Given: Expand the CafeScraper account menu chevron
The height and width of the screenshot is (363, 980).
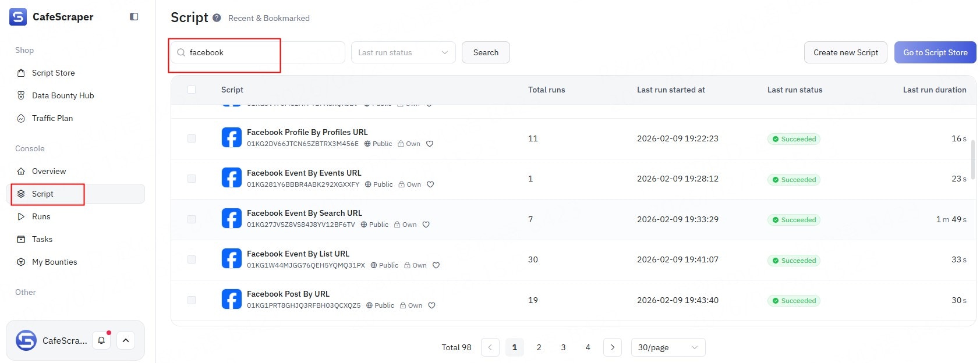Looking at the screenshot, I should coord(126,340).
